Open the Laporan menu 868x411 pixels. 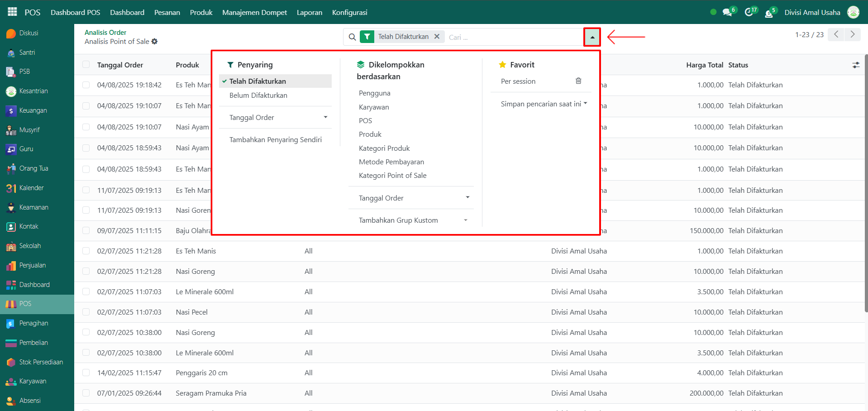coord(309,13)
